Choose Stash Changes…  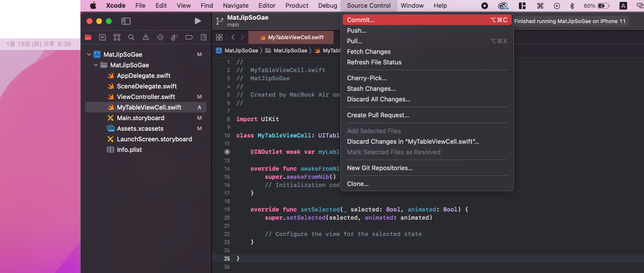pos(427,88)
